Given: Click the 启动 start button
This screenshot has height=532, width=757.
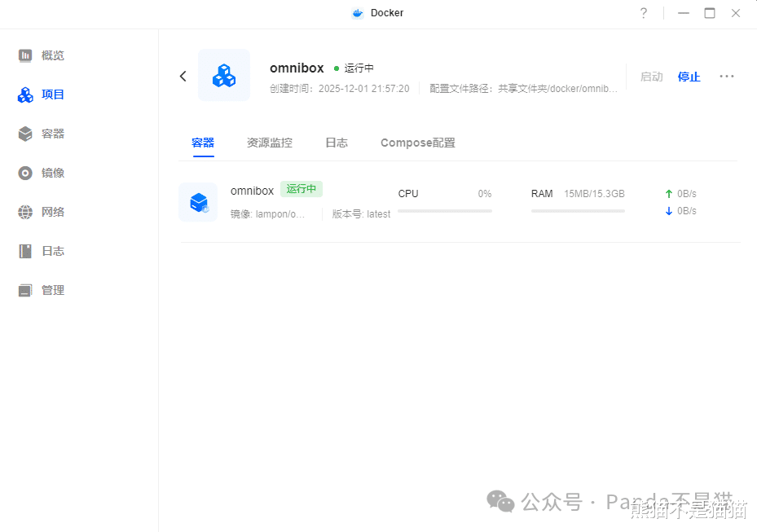Looking at the screenshot, I should [x=651, y=77].
